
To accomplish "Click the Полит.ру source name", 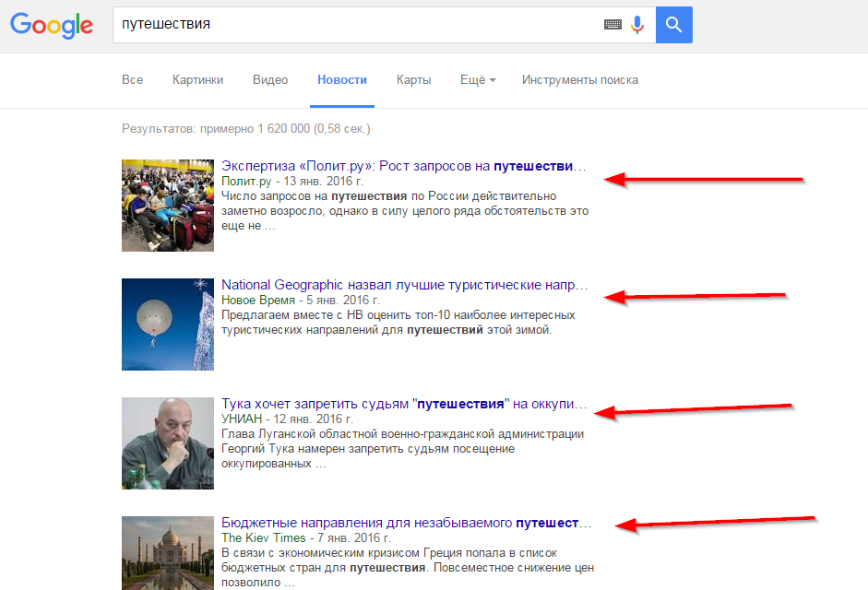I will coord(246,181).
